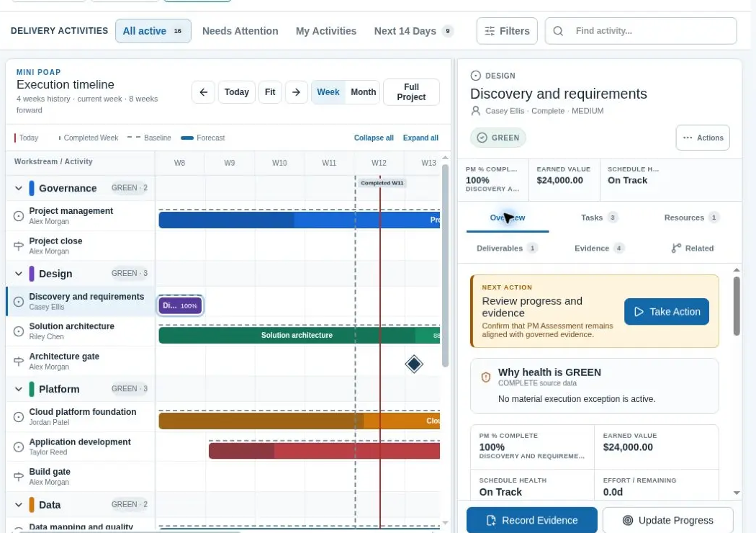The height and width of the screenshot is (533, 756).
Task: Click the W10 week column header
Action: click(279, 163)
